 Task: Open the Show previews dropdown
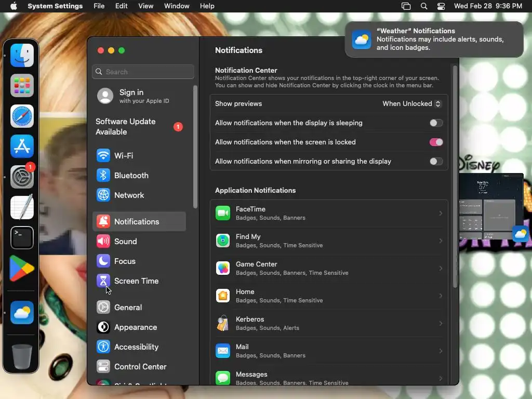click(x=411, y=104)
